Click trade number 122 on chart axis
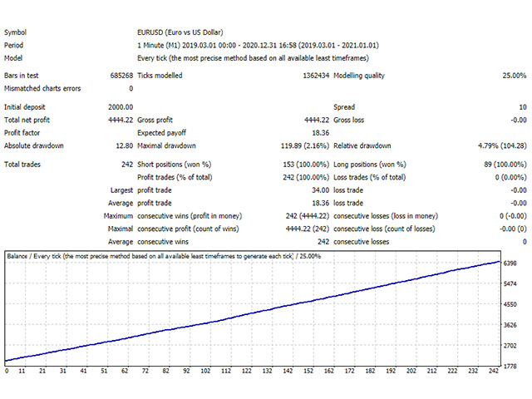 click(247, 371)
